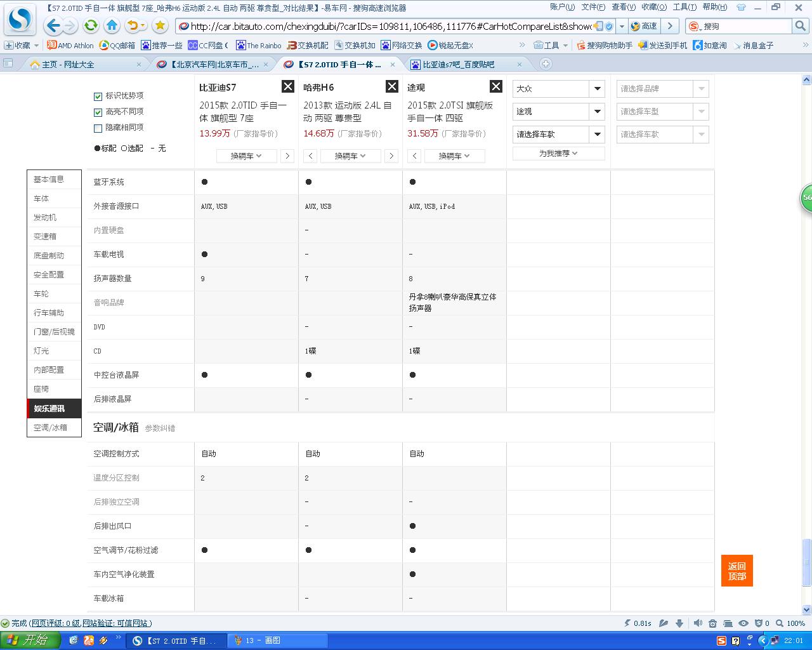Open Sogou input method tray icon
Image resolution: width=812 pixels, height=650 pixels.
(722, 641)
